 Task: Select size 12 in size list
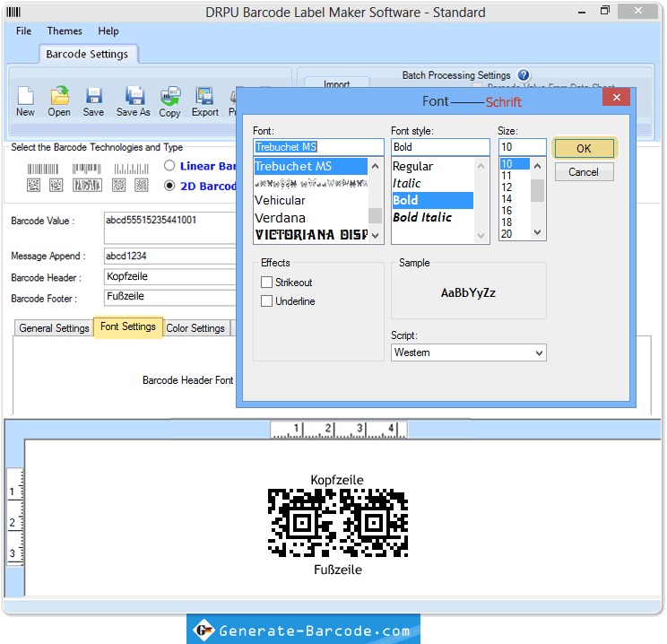(515, 187)
